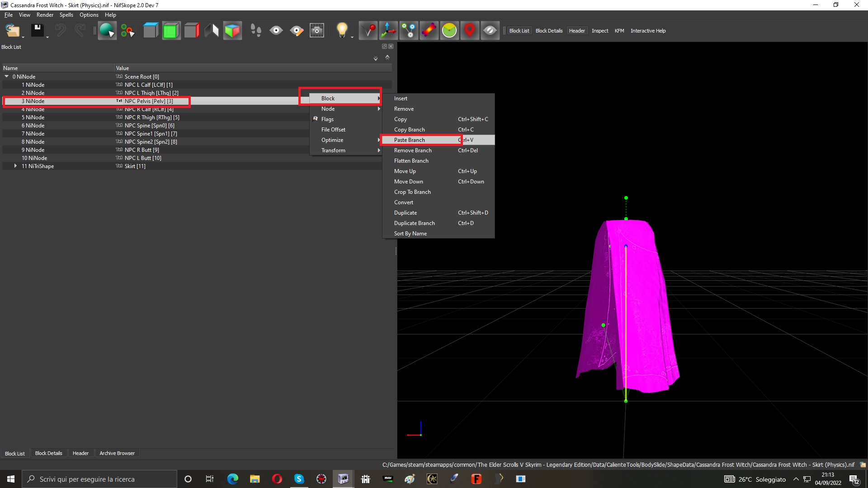Open the Load file dropdown arrow
The height and width of the screenshot is (488, 868).
point(23,37)
